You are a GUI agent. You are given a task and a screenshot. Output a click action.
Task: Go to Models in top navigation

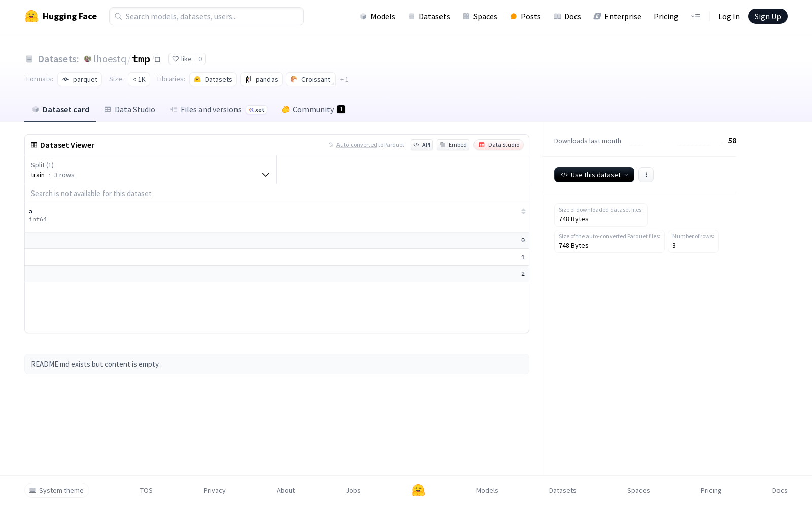(x=378, y=16)
